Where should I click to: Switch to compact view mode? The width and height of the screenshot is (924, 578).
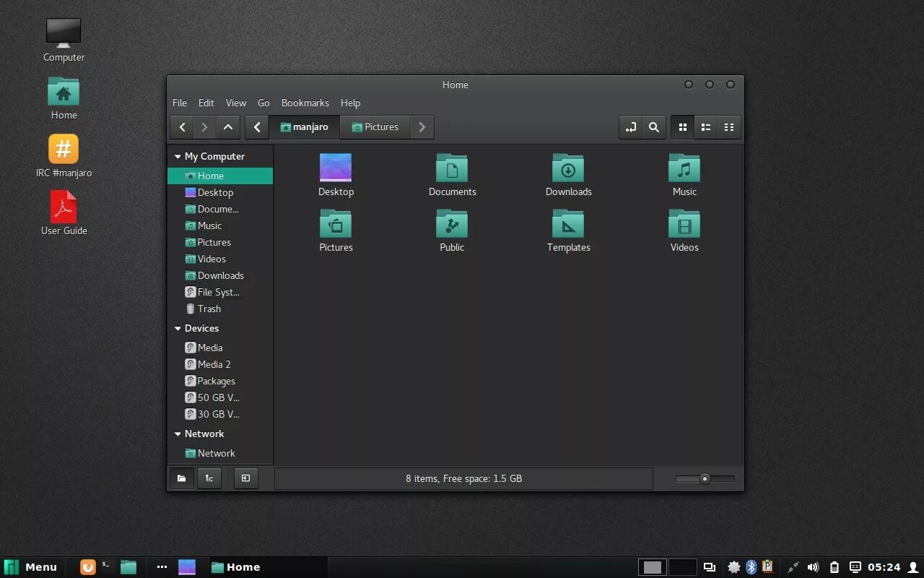(728, 126)
